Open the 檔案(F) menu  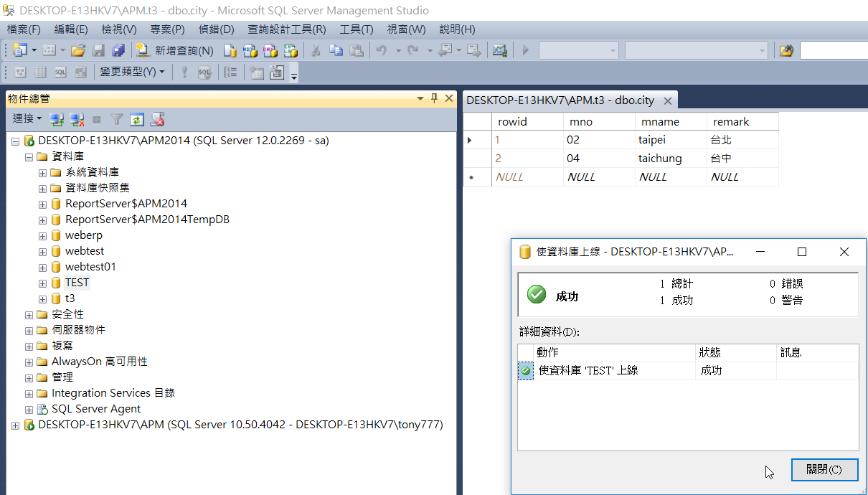24,29
